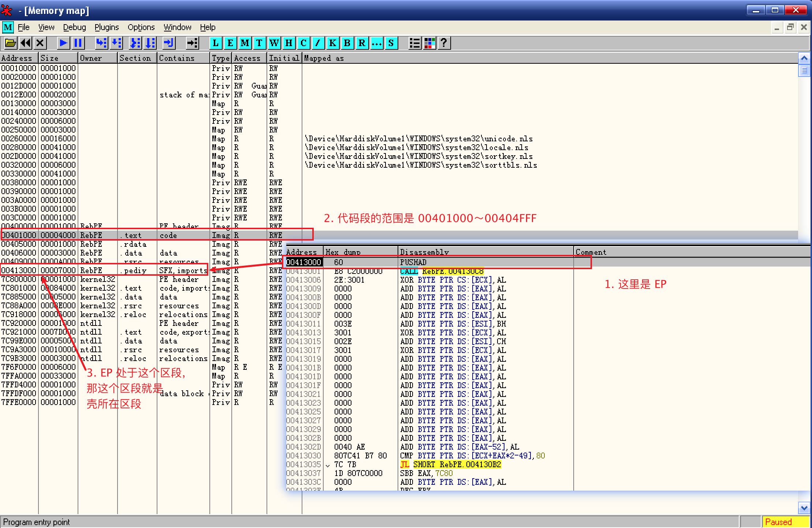Viewport: 812px width, 528px height.
Task: Sort by the Address column header
Action: [x=18, y=58]
